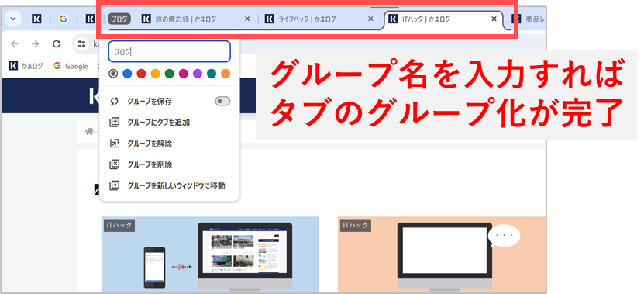The image size is (644, 294).
Task: Open site information tune icon
Action: pos(81,44)
